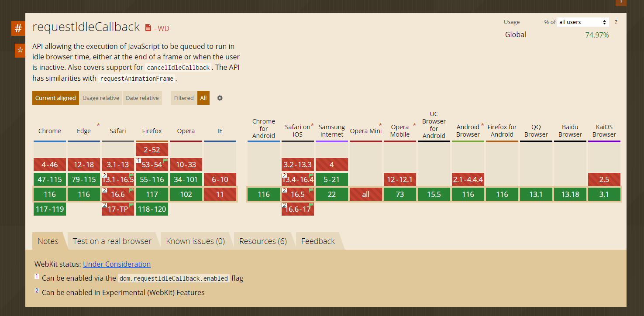Click note 1 marker on Firefox 53-54
644x316 pixels.
tap(138, 161)
